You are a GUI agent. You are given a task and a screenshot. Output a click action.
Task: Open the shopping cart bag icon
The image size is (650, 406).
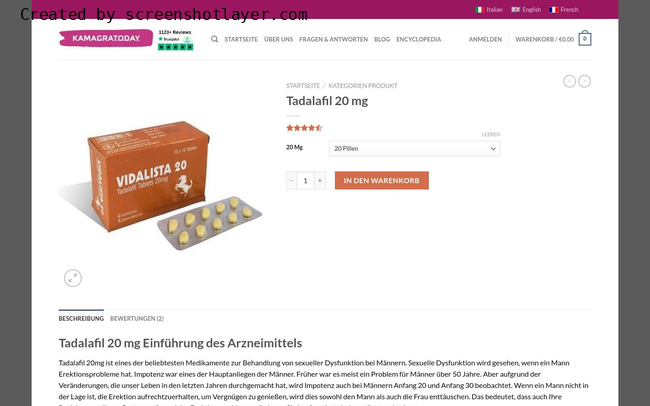click(x=585, y=38)
